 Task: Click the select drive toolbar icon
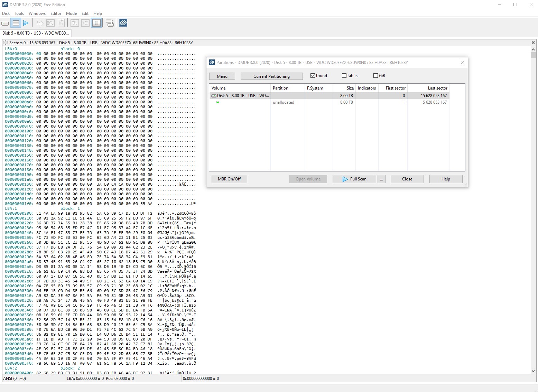click(5, 23)
